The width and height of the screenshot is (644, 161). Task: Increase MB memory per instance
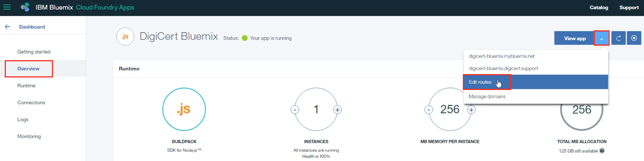[471, 110]
